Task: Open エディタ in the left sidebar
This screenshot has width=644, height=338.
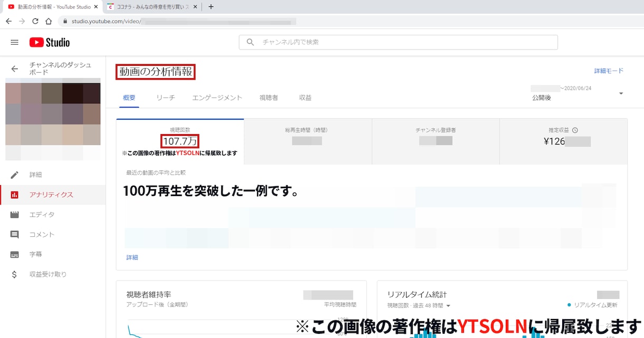Action: (x=42, y=215)
